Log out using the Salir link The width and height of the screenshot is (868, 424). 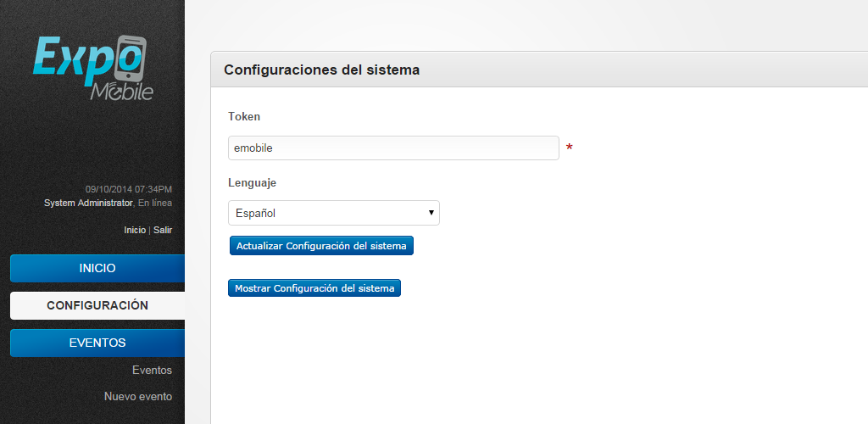point(163,230)
